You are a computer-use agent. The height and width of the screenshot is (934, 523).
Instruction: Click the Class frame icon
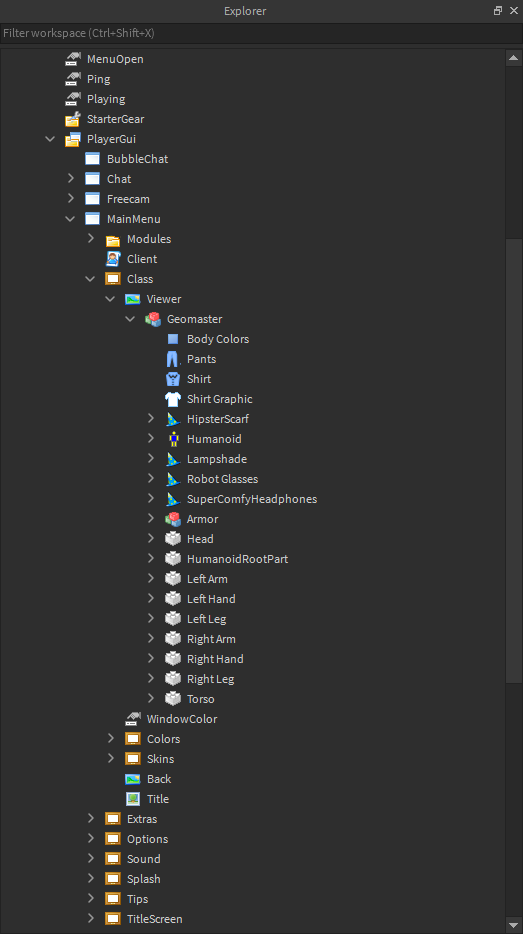coord(113,279)
